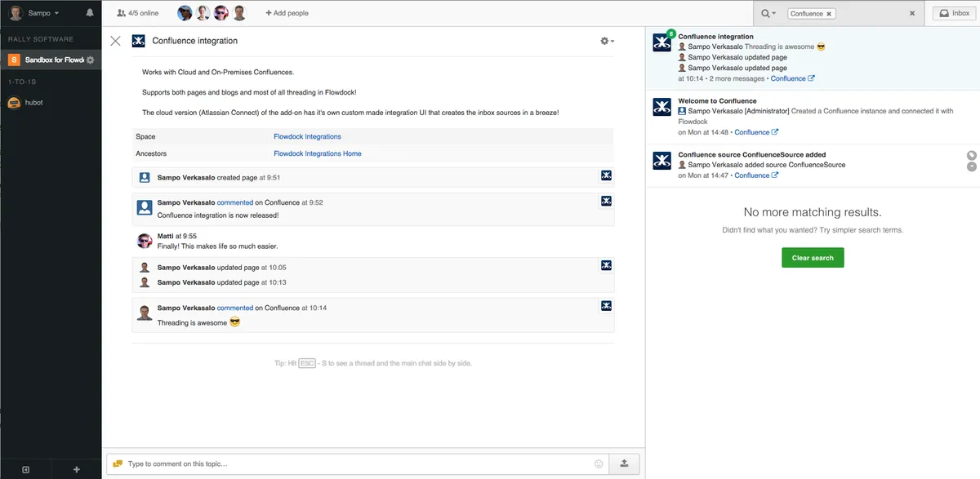Click fourth online user avatar
This screenshot has height=479, width=980.
click(238, 13)
